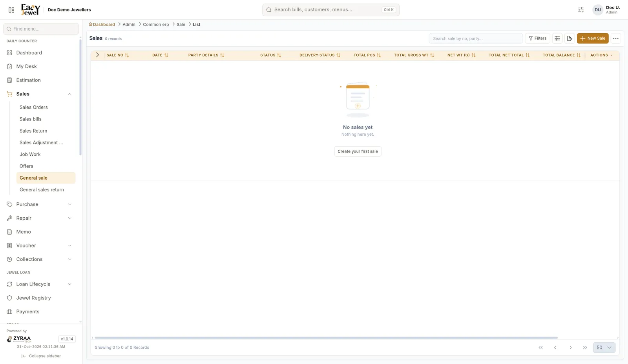Go to the last page

(x=585, y=348)
